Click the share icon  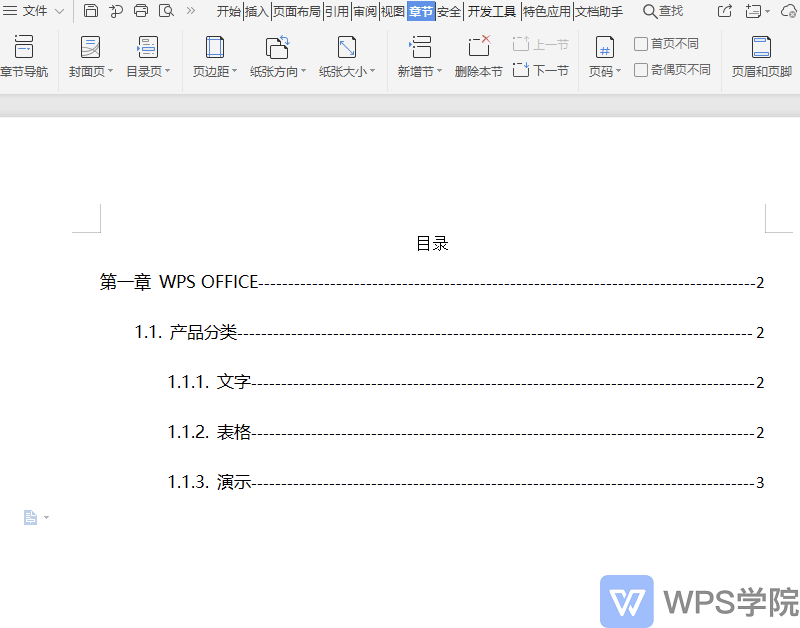click(724, 11)
